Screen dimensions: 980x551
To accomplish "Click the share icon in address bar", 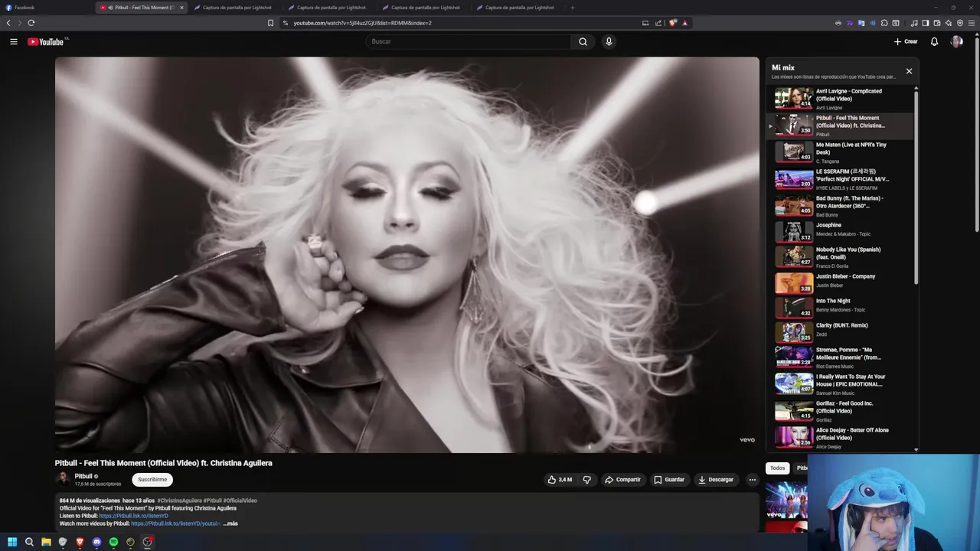I will tap(658, 23).
